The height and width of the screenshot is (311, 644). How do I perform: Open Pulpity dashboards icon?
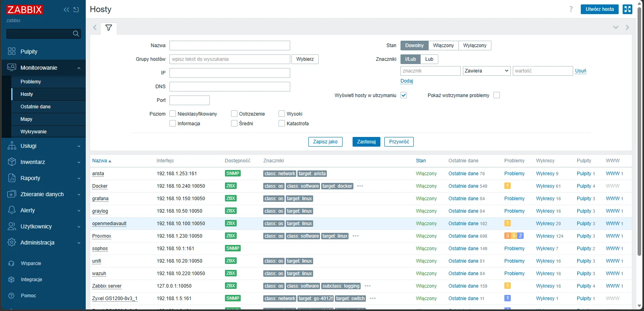point(12,52)
